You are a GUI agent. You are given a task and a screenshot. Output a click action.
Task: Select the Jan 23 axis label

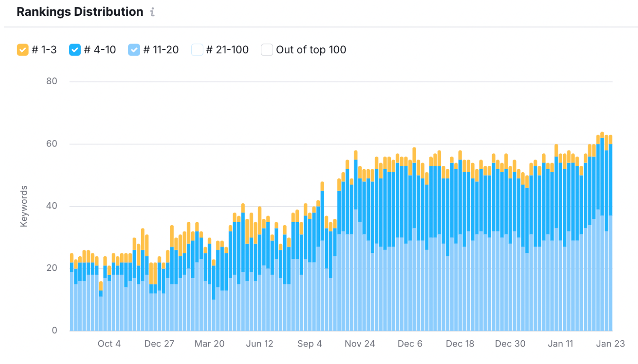click(x=610, y=343)
